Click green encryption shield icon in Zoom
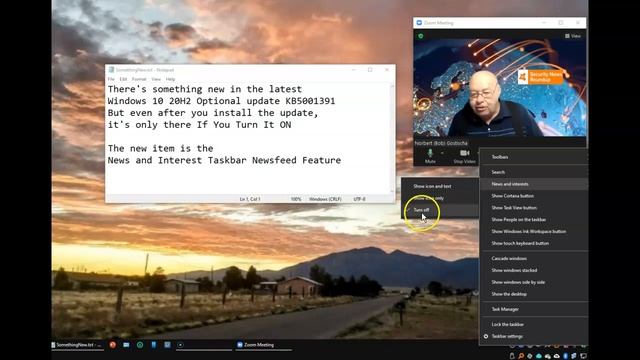The image size is (640, 360). click(420, 36)
